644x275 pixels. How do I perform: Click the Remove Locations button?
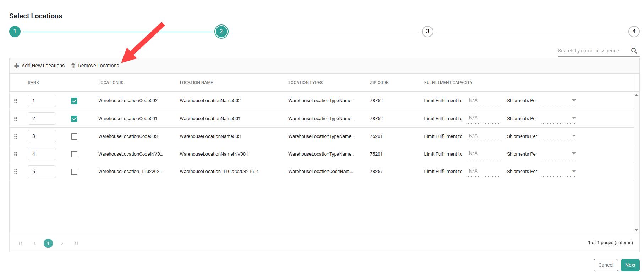95,66
